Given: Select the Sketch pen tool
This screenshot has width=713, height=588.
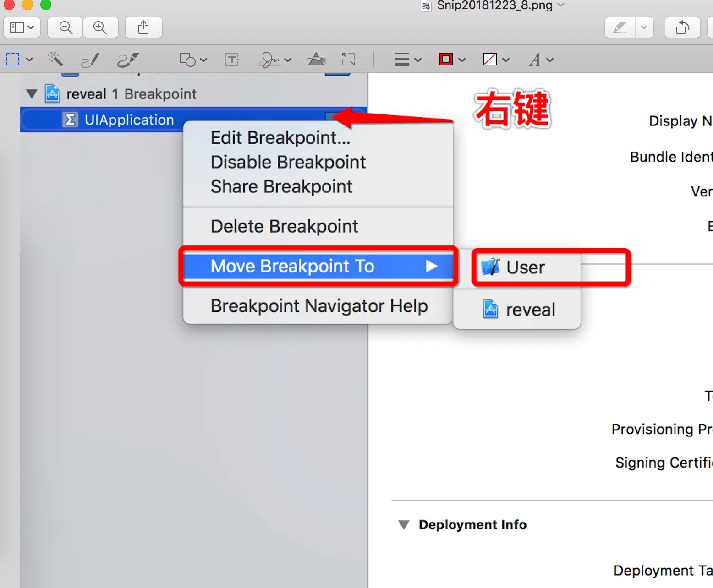Looking at the screenshot, I should coord(90,60).
